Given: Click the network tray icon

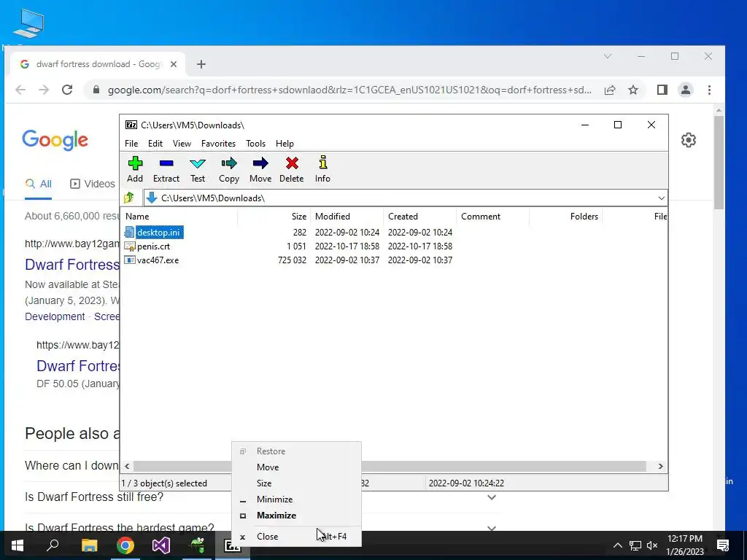Looking at the screenshot, I should 635,545.
